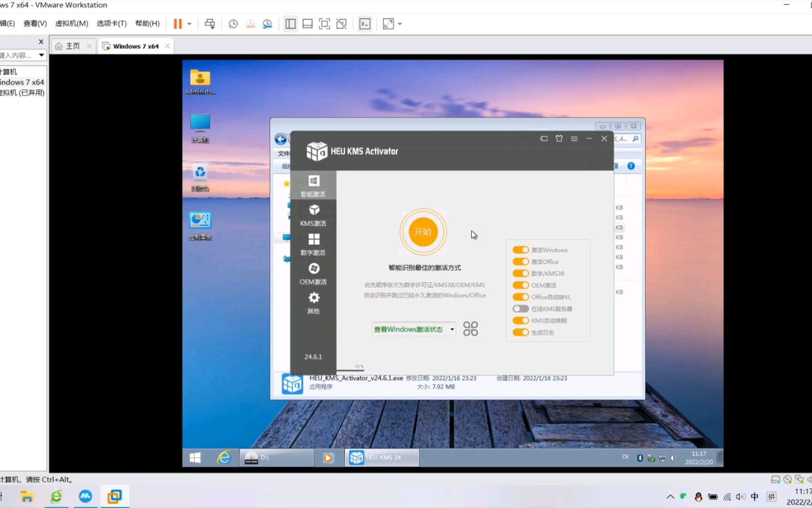Select the 智能激活 sidebar icon
The width and height of the screenshot is (812, 508).
[x=313, y=185]
